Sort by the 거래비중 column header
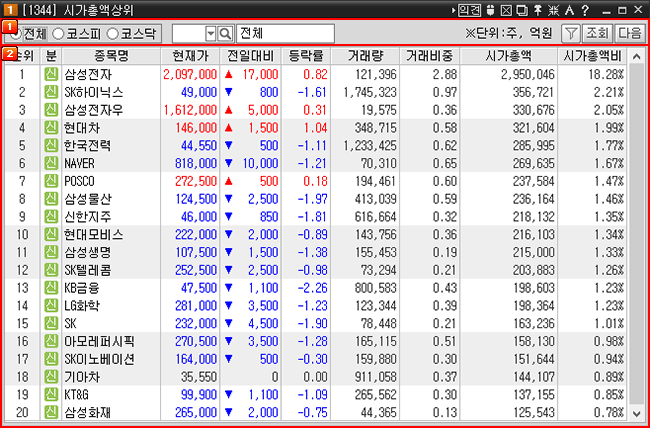 click(x=429, y=56)
